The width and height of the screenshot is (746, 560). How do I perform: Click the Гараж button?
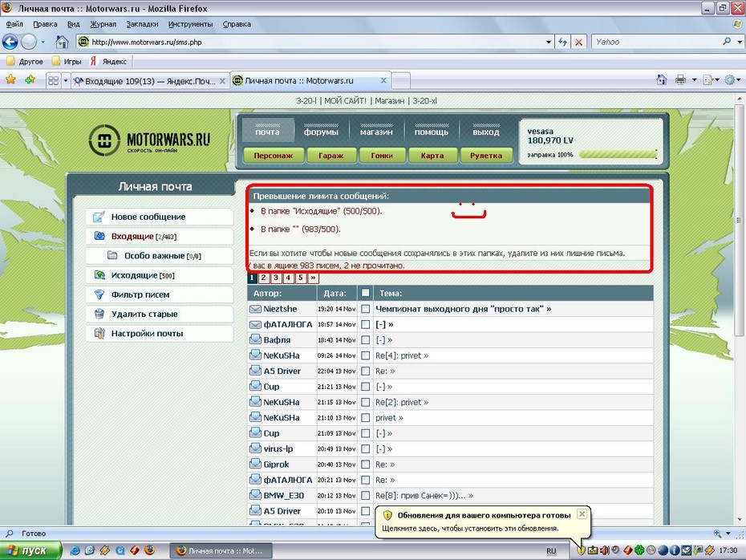point(330,155)
